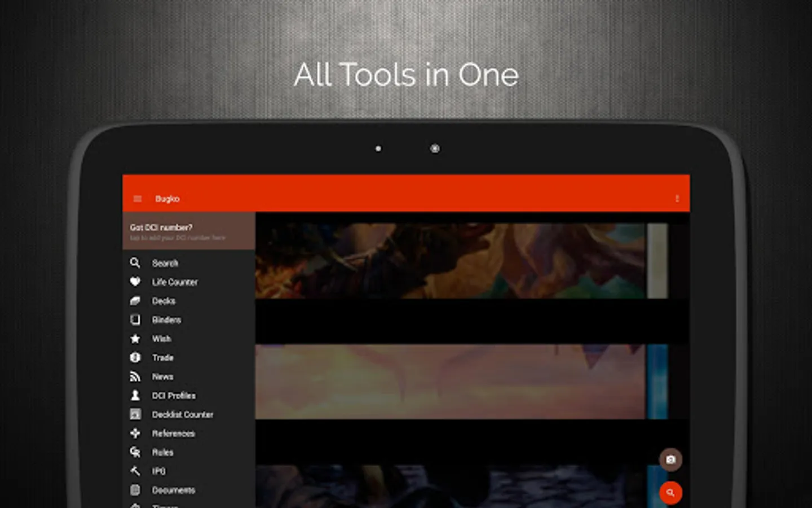Open the top card artwork thumbnail
The width and height of the screenshot is (812, 508).
pos(461,261)
